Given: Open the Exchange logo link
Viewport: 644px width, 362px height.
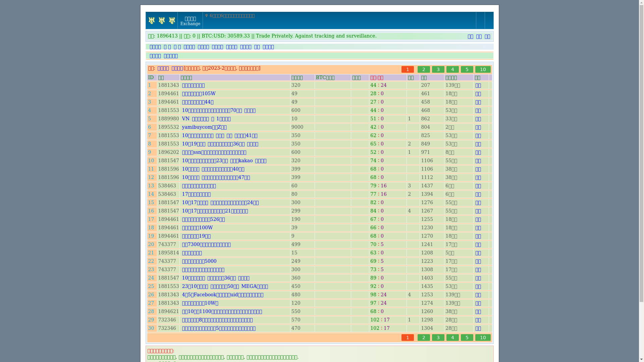Looking at the screenshot, I should click(190, 21).
